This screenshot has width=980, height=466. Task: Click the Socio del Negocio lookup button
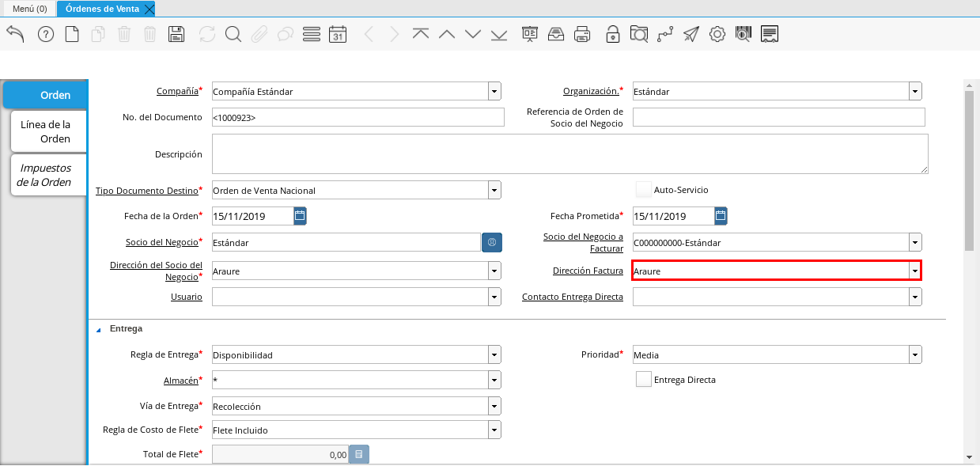(491, 242)
